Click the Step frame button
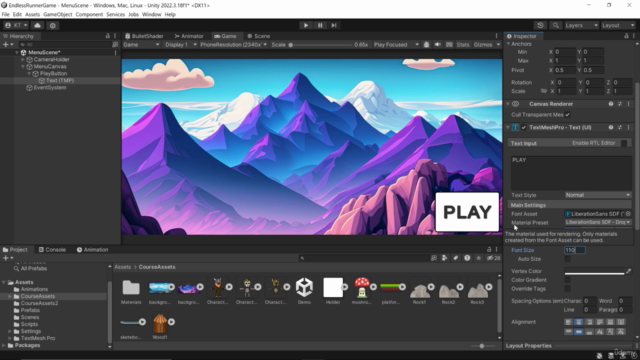640x360 pixels. click(x=334, y=25)
